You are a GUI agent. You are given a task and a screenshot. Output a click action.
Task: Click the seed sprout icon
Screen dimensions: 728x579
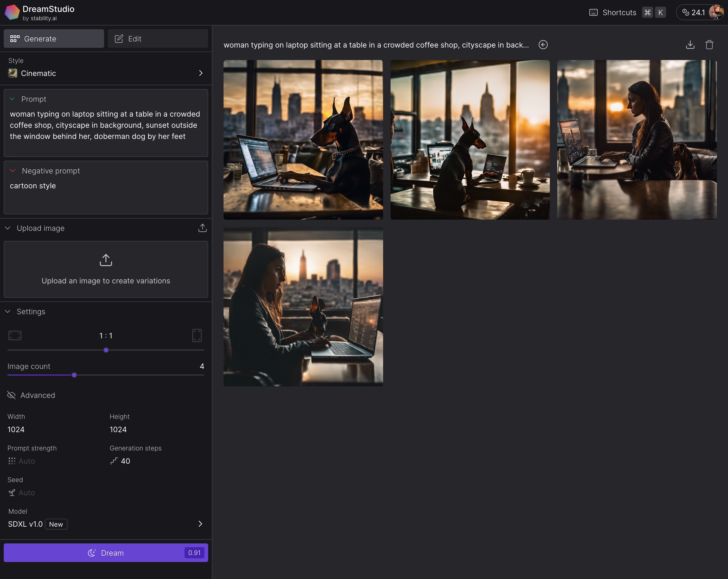pos(12,492)
